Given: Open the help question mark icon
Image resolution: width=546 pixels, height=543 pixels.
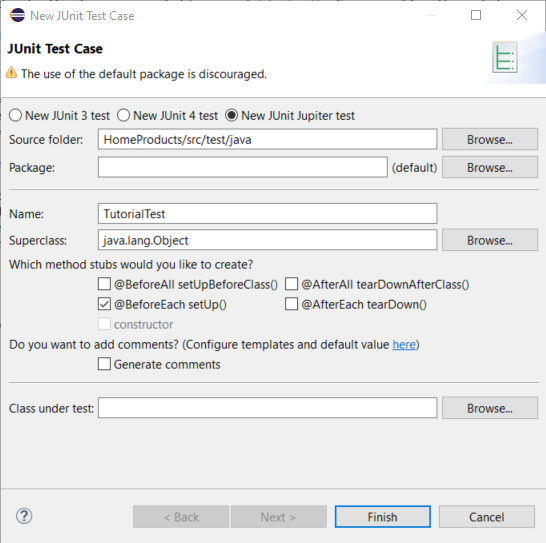Looking at the screenshot, I should tap(24, 516).
